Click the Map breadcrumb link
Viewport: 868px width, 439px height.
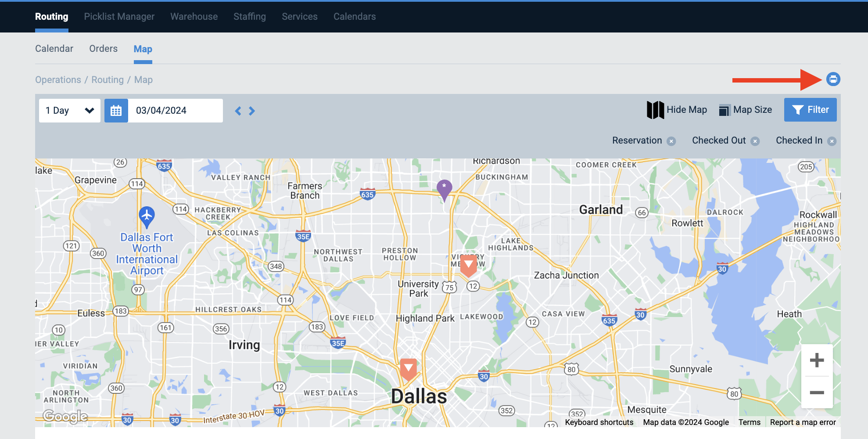[x=143, y=80]
